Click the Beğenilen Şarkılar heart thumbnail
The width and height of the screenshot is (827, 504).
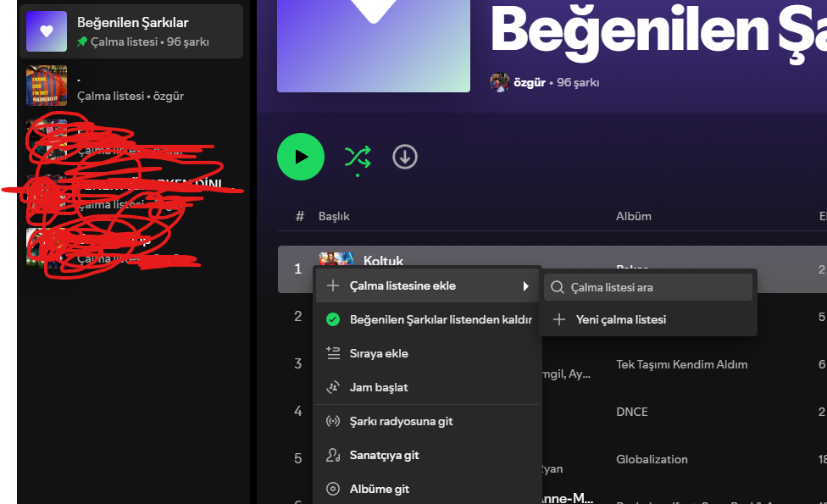(x=47, y=31)
